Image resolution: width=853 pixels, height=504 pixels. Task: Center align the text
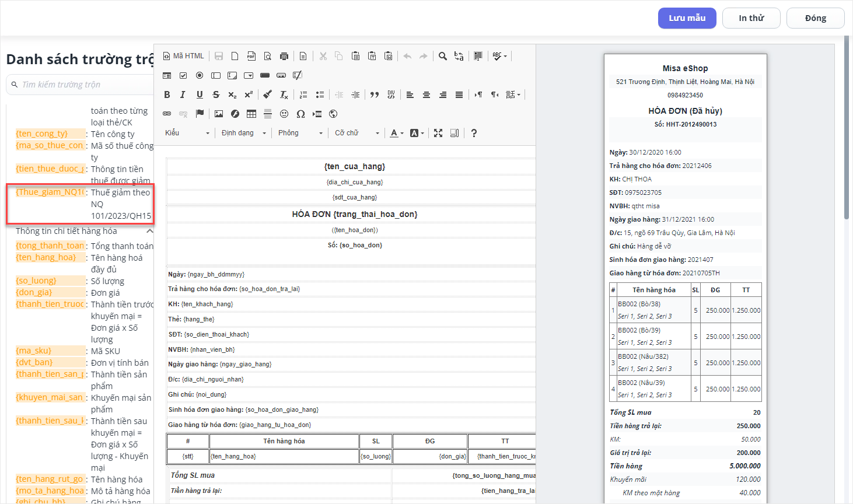426,94
